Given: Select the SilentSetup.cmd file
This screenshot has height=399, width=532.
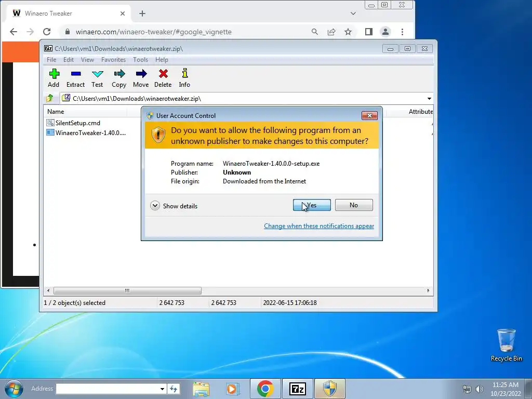Looking at the screenshot, I should [73, 123].
